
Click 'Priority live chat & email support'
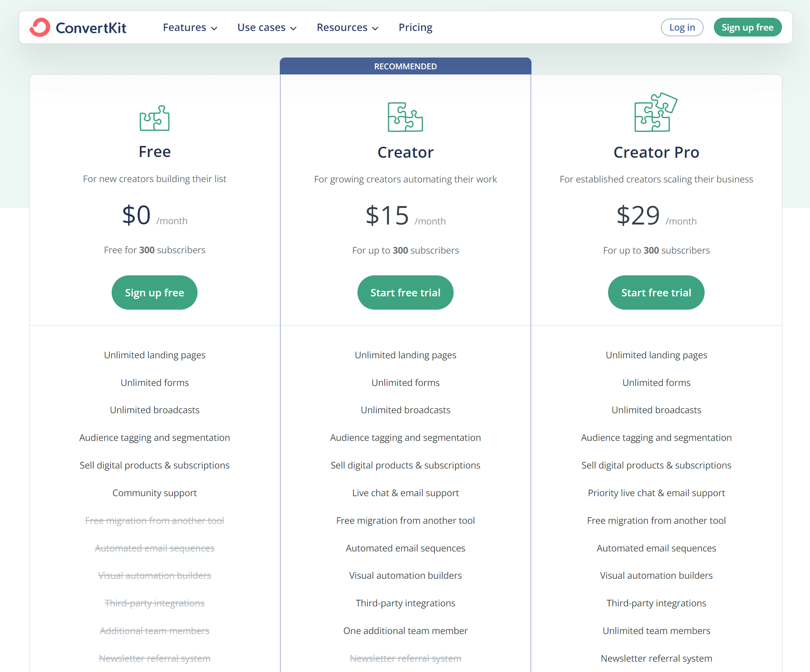(x=656, y=493)
